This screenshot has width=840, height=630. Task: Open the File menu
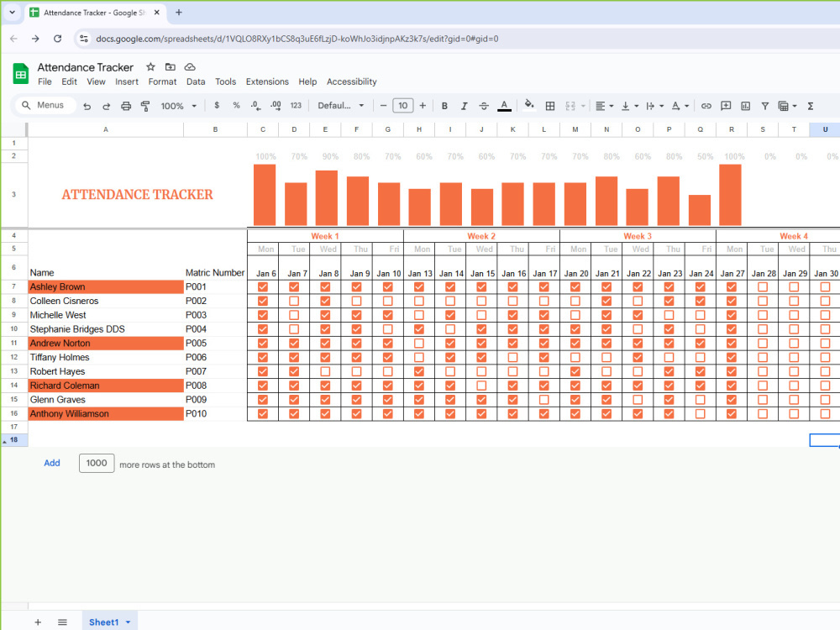coord(45,81)
